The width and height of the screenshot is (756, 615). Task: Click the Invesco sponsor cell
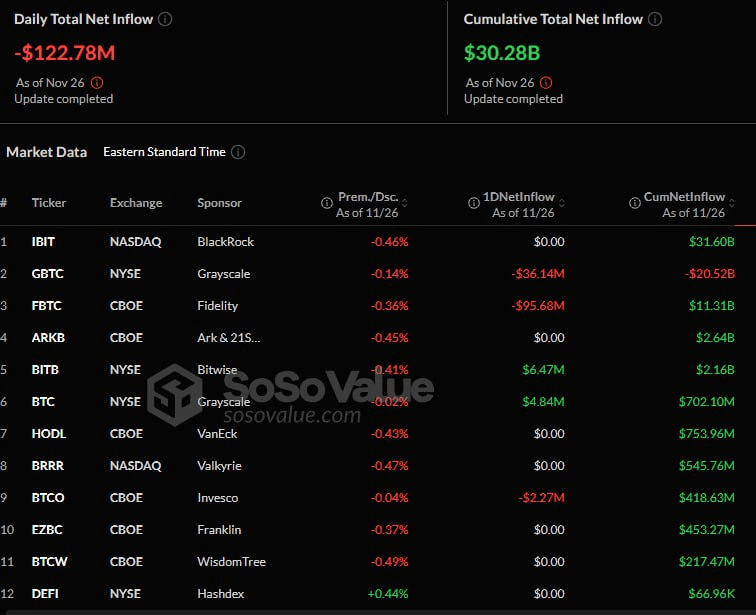pos(217,497)
